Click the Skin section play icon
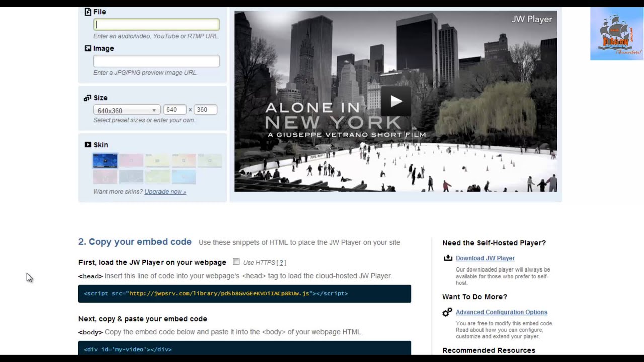644x362 pixels. coord(88,145)
